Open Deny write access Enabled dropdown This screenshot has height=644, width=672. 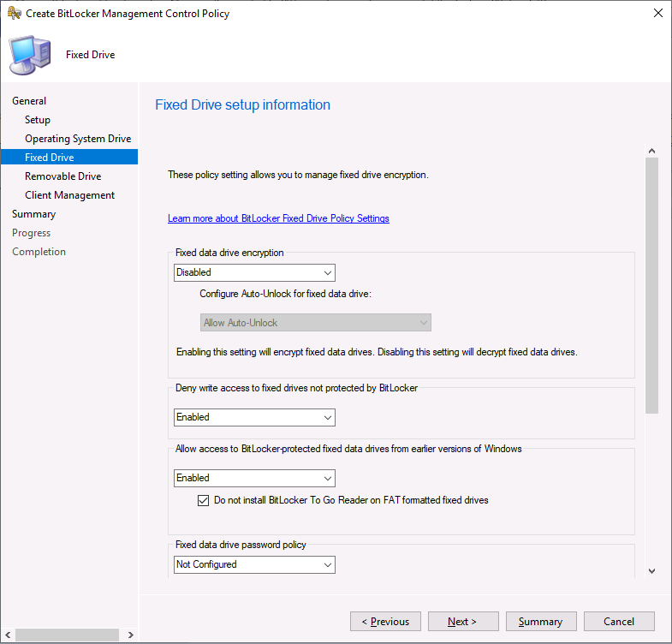pyautogui.click(x=254, y=417)
